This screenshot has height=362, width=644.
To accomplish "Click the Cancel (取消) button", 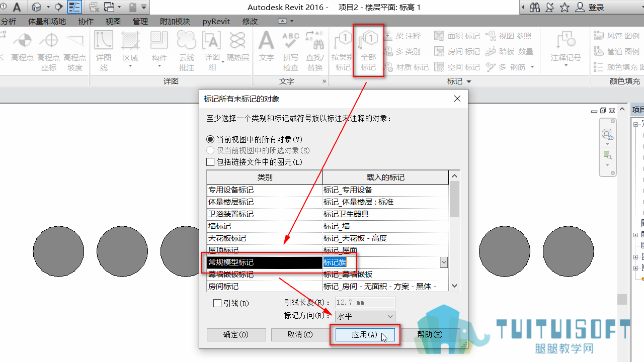I will tap(300, 335).
